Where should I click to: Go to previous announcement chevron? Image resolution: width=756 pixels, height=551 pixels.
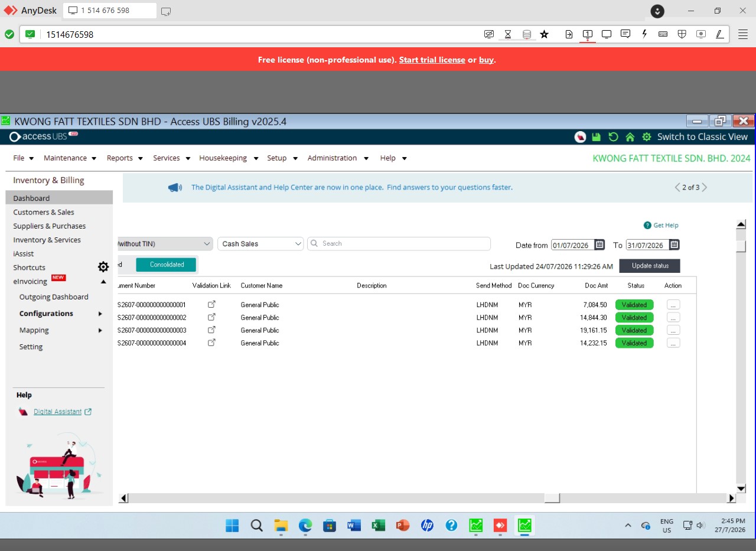677,187
